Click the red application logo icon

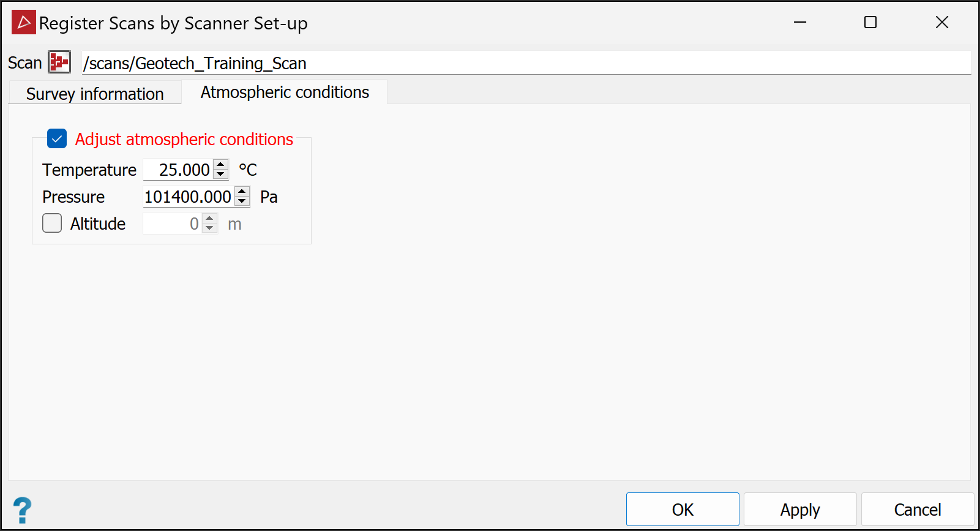pos(24,23)
